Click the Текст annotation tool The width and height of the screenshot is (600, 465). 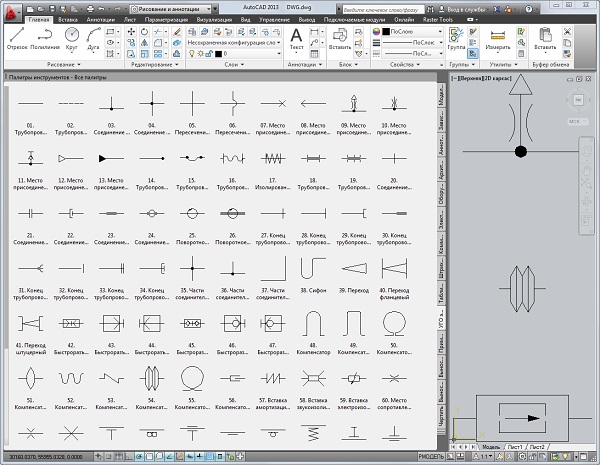tap(297, 37)
